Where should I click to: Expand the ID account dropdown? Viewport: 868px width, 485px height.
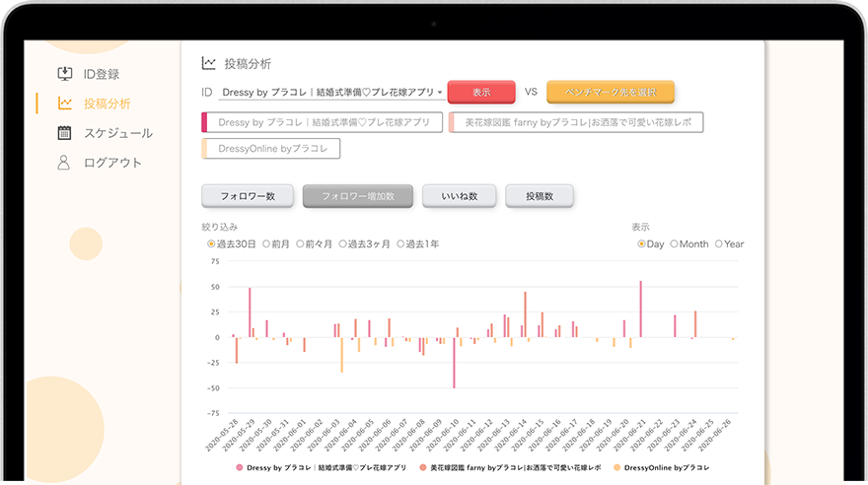331,93
